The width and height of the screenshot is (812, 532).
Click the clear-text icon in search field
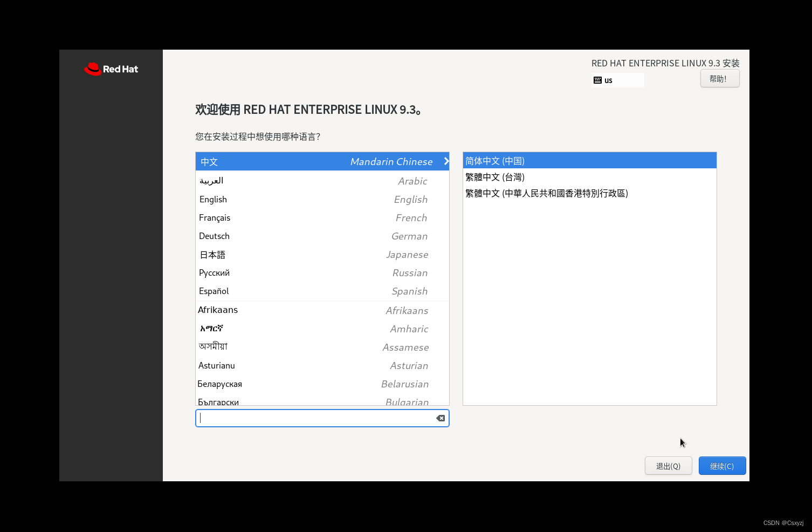441,418
